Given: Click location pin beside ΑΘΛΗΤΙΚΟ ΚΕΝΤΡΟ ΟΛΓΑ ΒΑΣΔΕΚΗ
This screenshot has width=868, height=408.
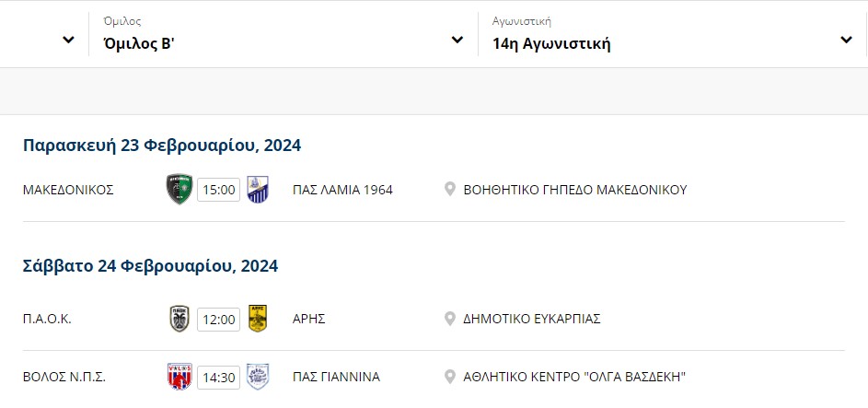Looking at the screenshot, I should coord(450,377).
